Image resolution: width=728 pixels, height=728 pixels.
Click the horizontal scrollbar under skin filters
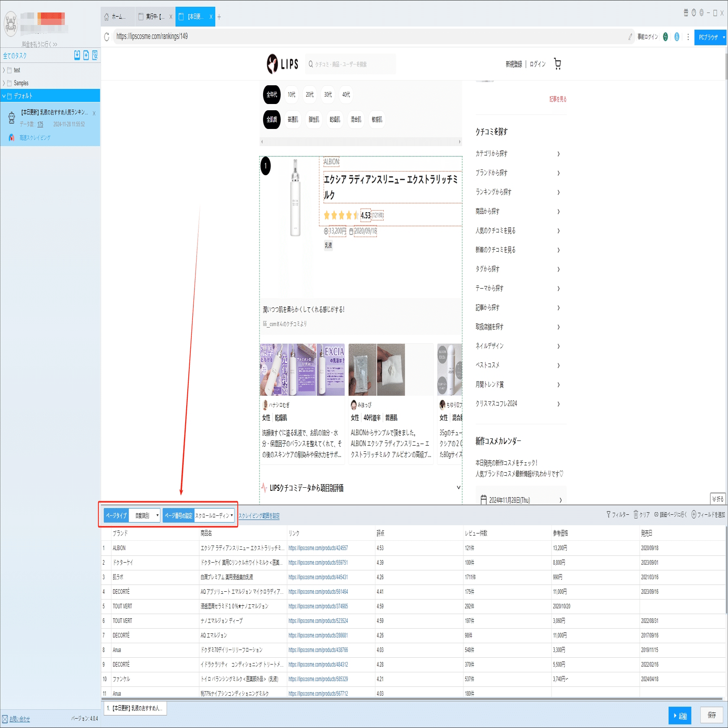click(361, 141)
